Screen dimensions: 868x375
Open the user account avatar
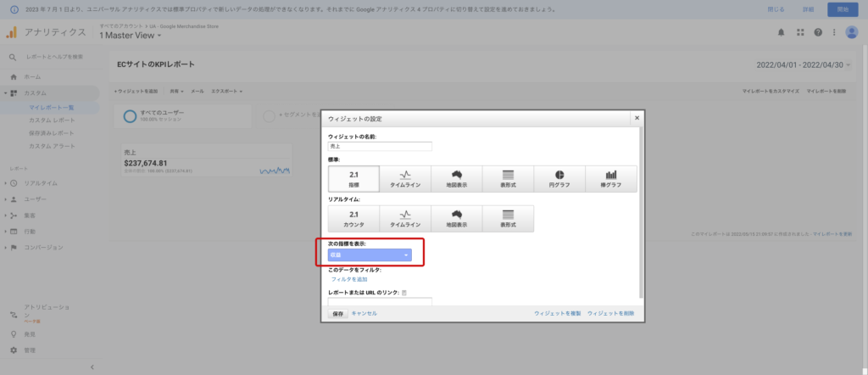[851, 32]
